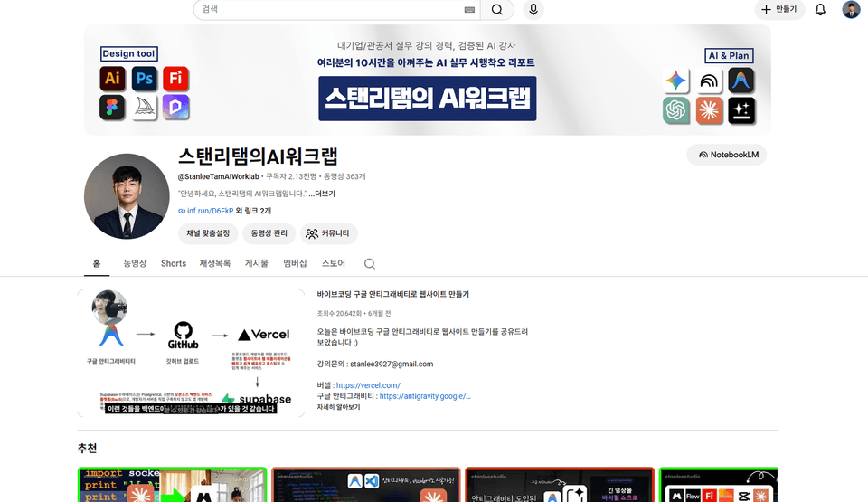Screen dimensions: 868x502
Task: Open the on-screen keyboard icon in search
Action: (x=469, y=9)
